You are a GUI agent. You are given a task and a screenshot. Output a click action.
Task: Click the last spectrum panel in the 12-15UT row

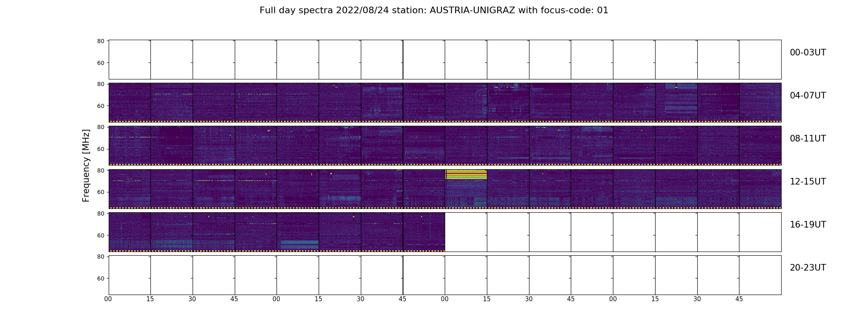[x=760, y=189]
